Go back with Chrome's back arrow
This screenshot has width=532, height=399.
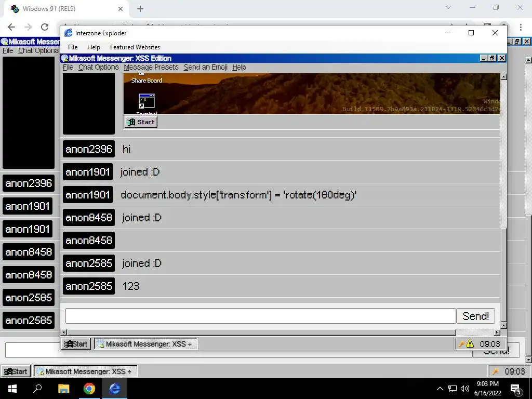(11, 27)
